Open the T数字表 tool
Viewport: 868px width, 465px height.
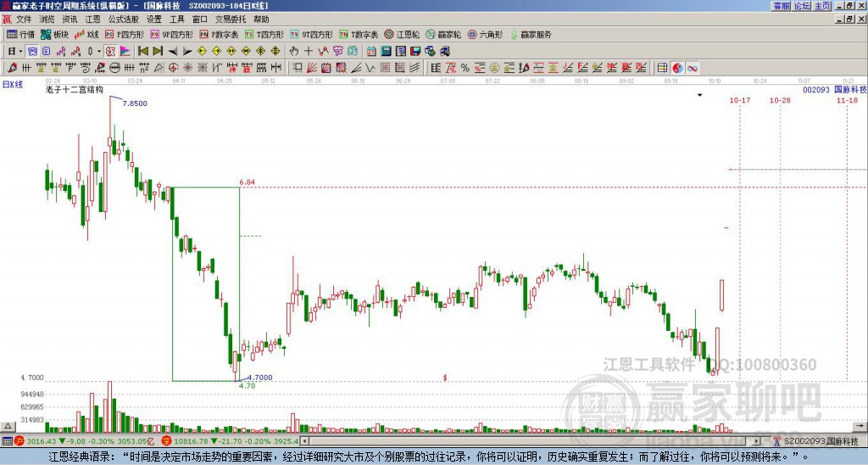359,34
